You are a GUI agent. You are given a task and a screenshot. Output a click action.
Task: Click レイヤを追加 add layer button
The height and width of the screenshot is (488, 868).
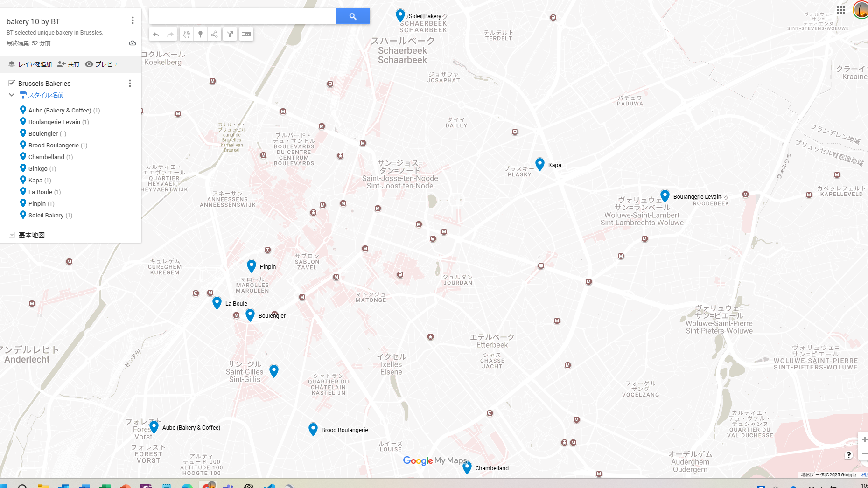coord(30,64)
